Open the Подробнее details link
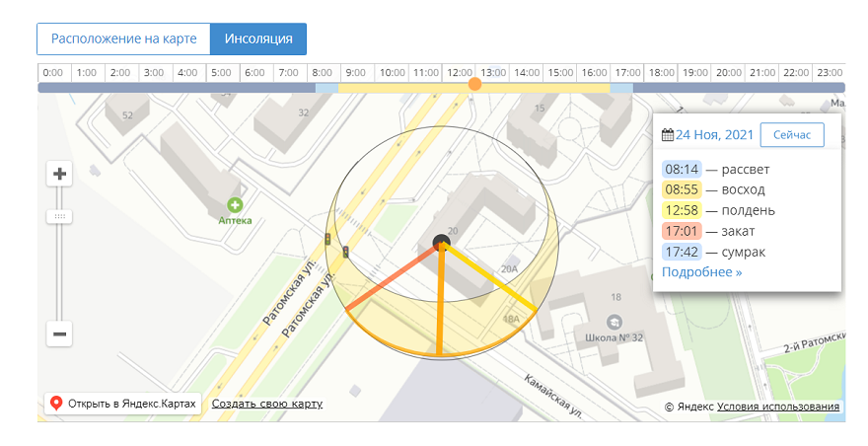This screenshot has width=868, height=446. coord(701,271)
